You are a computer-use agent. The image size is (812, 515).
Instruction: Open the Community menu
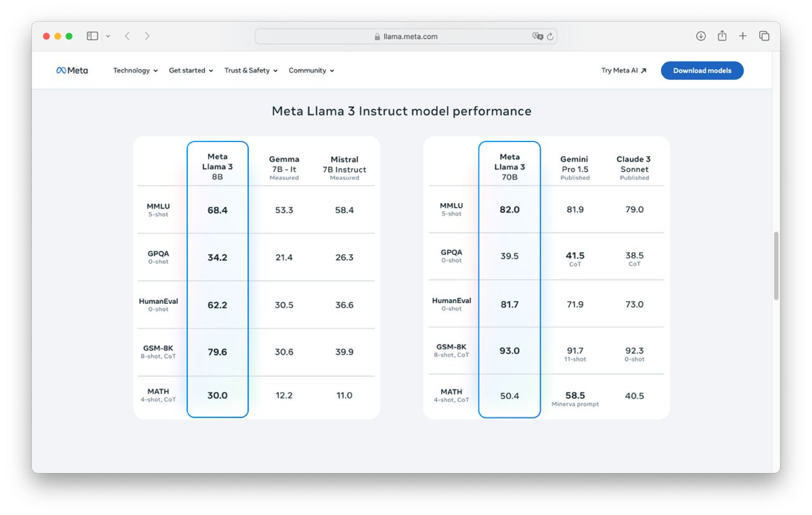point(311,70)
